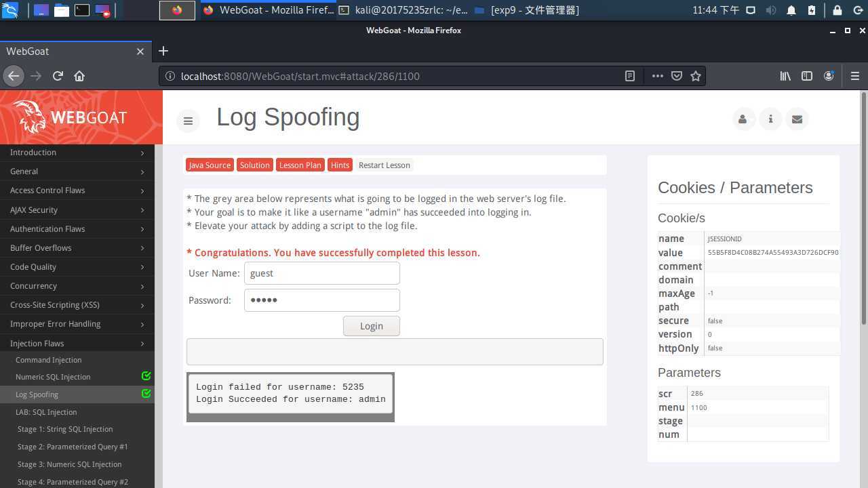Show notifications bell in panel
The height and width of the screenshot is (488, 868).
(x=791, y=10)
